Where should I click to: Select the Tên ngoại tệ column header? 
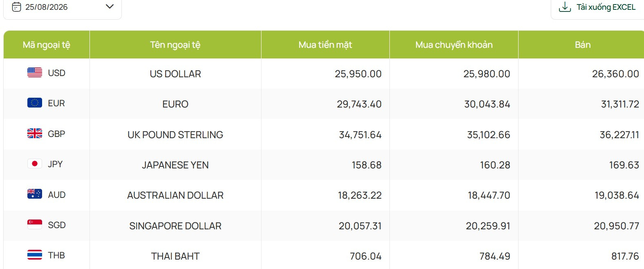[175, 45]
